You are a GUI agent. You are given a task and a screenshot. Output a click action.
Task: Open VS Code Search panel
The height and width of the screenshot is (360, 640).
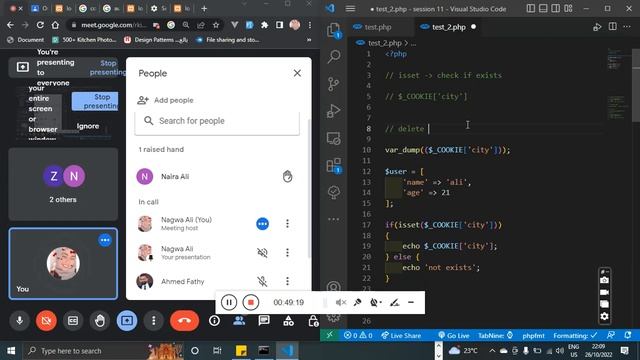pos(334,56)
